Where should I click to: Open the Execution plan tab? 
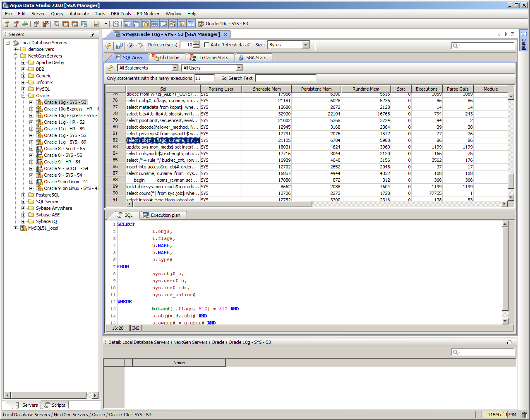point(162,215)
